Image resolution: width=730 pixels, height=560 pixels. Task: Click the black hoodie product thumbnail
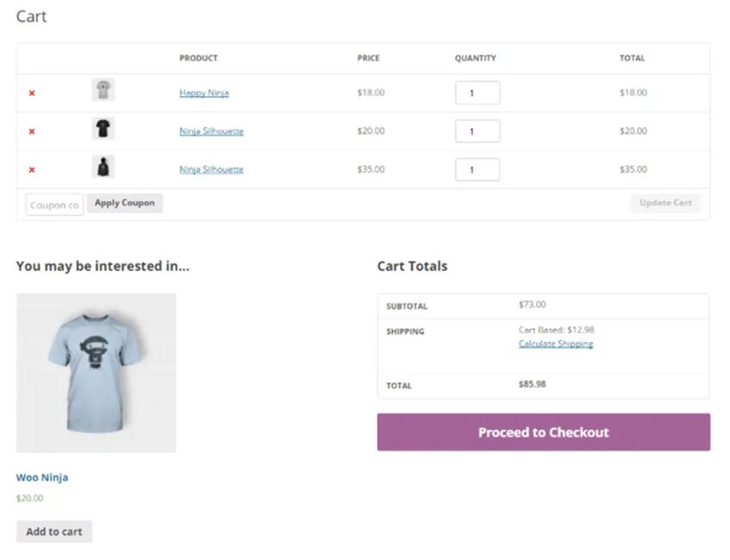[x=103, y=167]
